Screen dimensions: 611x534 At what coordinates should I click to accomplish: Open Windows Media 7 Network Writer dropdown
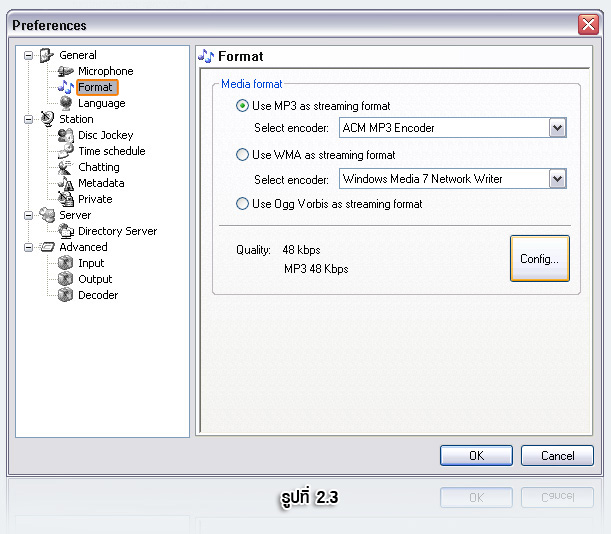click(557, 179)
